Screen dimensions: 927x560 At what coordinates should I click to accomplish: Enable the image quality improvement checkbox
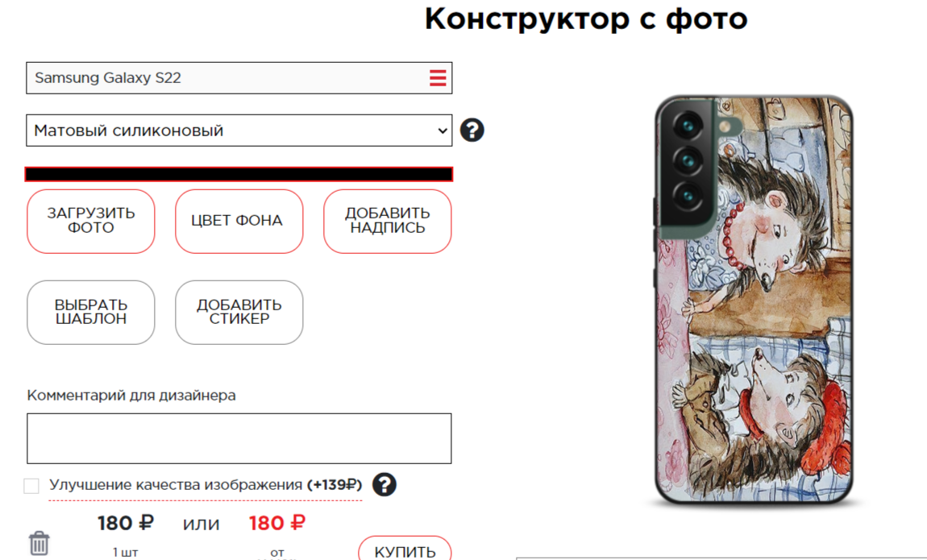click(31, 486)
